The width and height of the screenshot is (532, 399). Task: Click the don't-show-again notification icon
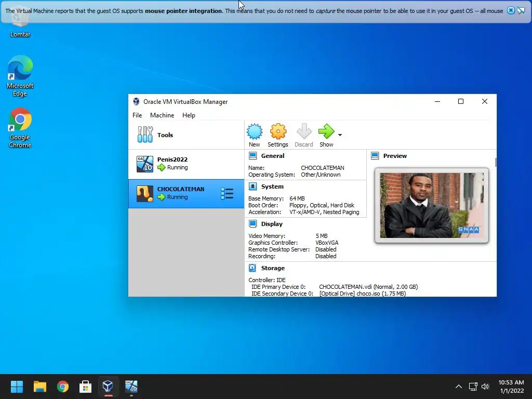(x=521, y=10)
